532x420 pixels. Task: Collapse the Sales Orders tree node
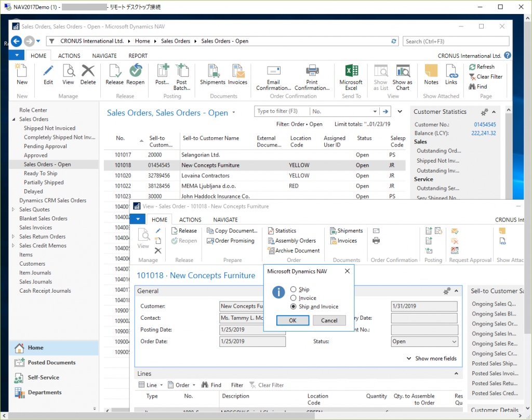click(14, 119)
